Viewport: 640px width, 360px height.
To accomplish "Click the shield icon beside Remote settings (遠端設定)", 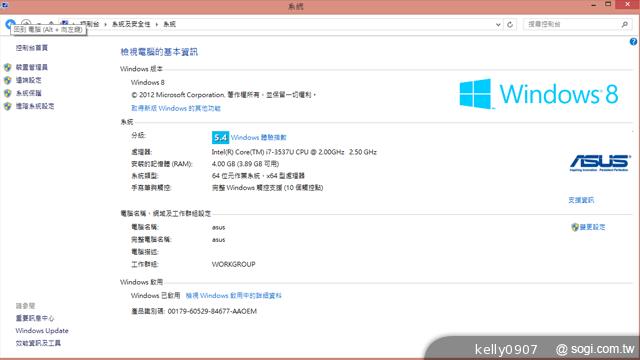I will coord(8,80).
